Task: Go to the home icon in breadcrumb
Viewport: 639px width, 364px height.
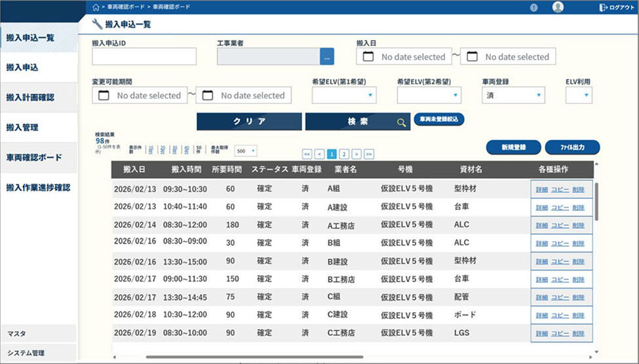Action: (x=96, y=7)
